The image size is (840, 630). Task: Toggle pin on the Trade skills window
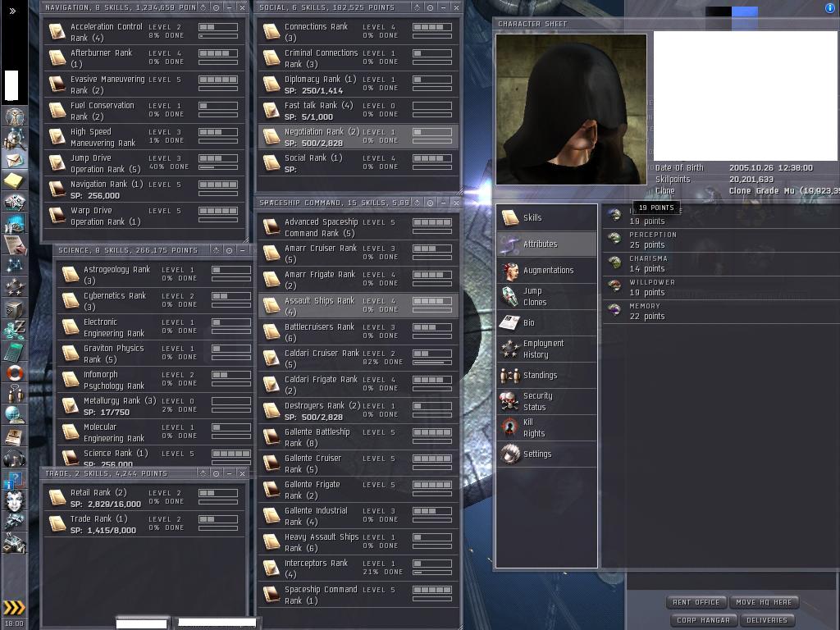[x=203, y=473]
